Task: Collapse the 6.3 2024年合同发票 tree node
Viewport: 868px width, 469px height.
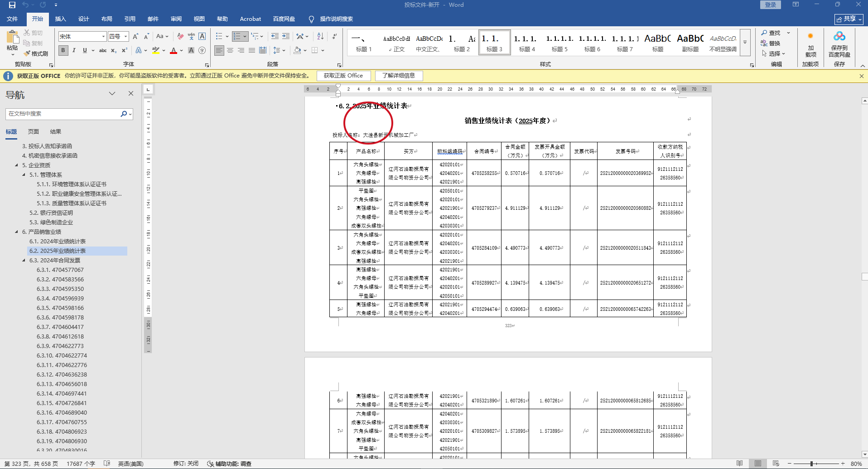Action: tap(24, 260)
